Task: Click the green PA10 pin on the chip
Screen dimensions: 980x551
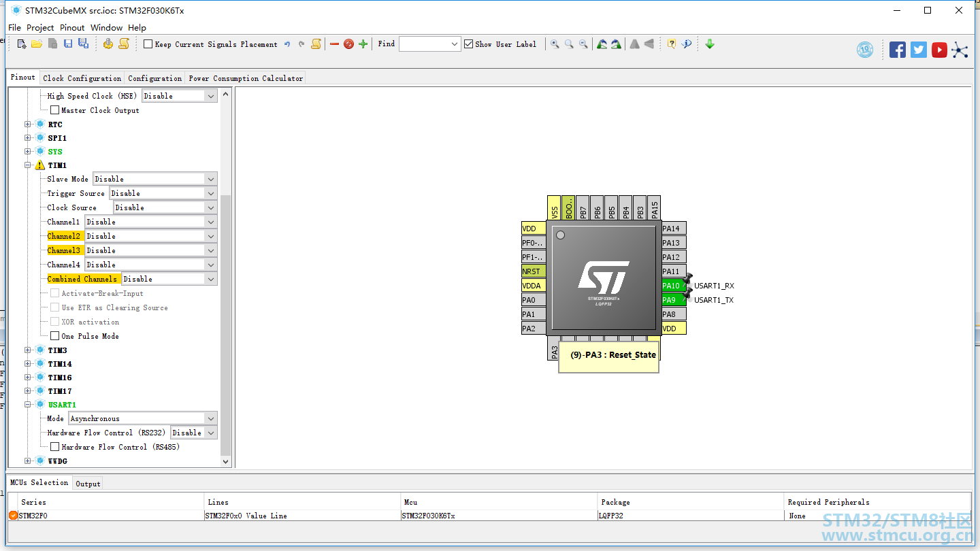Action: click(674, 286)
